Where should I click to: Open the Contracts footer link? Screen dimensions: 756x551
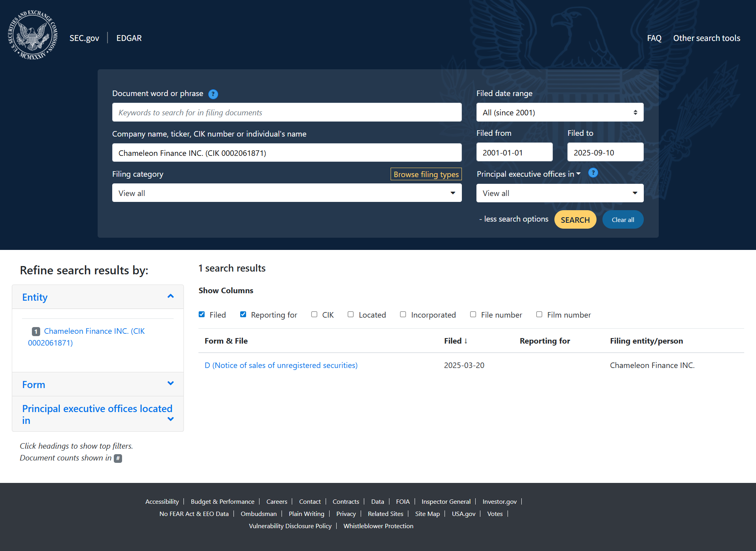[x=346, y=501]
